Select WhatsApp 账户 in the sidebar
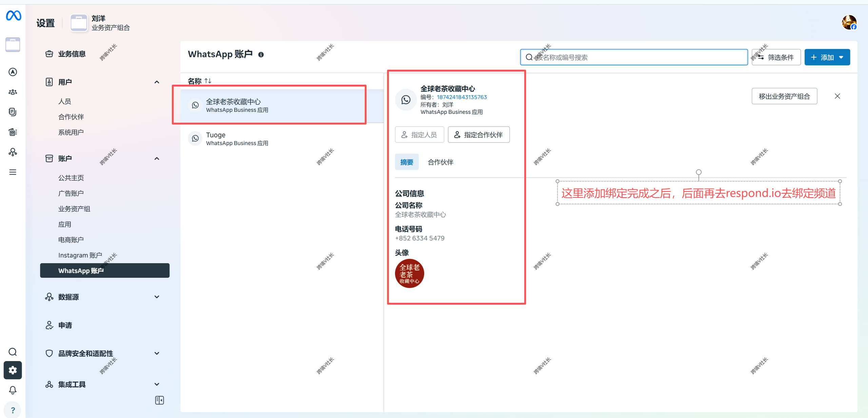The height and width of the screenshot is (418, 868). coord(105,271)
